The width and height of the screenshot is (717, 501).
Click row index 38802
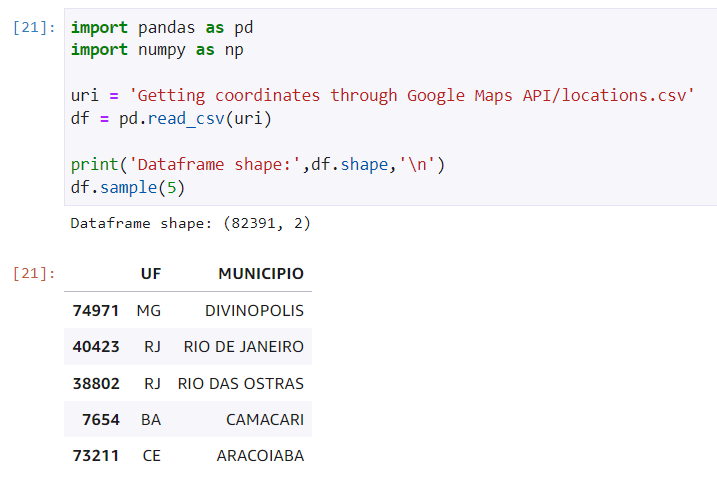tap(96, 384)
